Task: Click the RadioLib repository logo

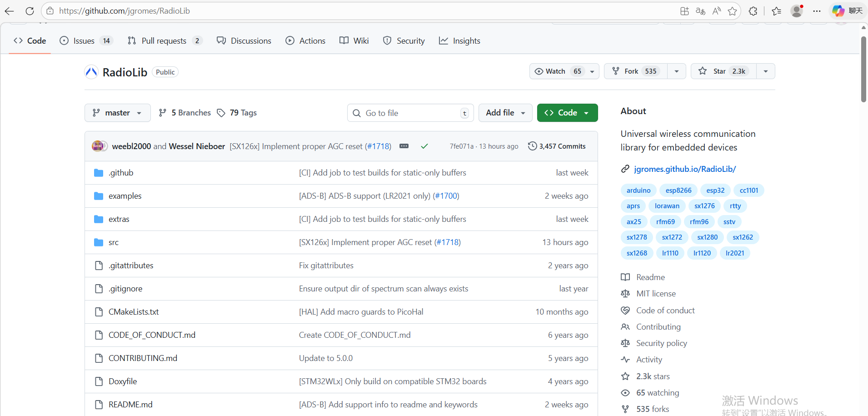Action: pyautogui.click(x=91, y=72)
